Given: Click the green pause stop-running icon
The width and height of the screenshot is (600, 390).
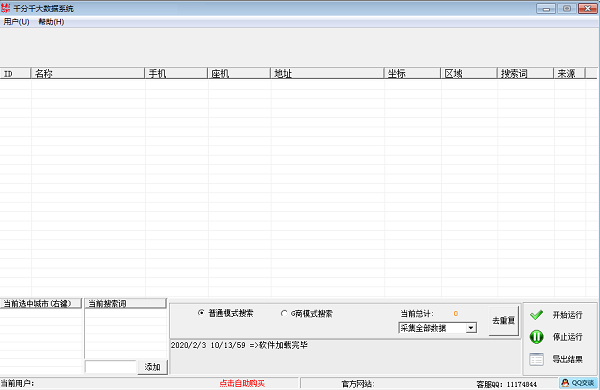Looking at the screenshot, I should pyautogui.click(x=536, y=337).
